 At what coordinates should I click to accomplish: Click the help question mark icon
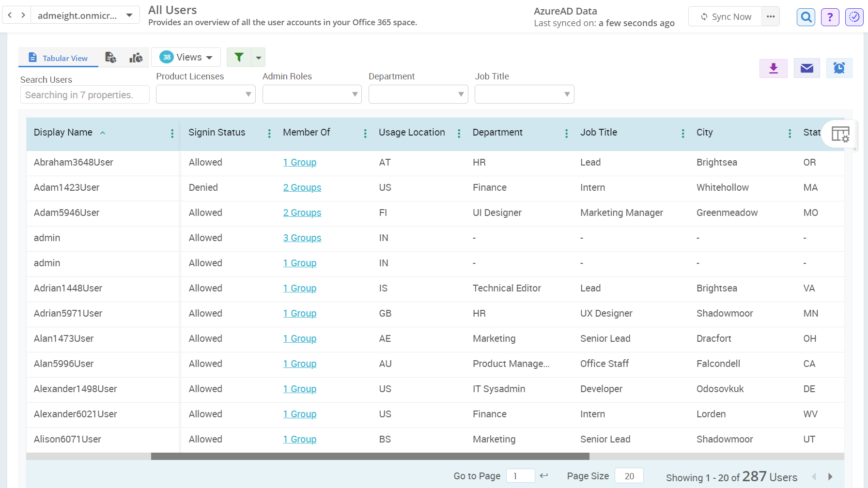pos(830,16)
